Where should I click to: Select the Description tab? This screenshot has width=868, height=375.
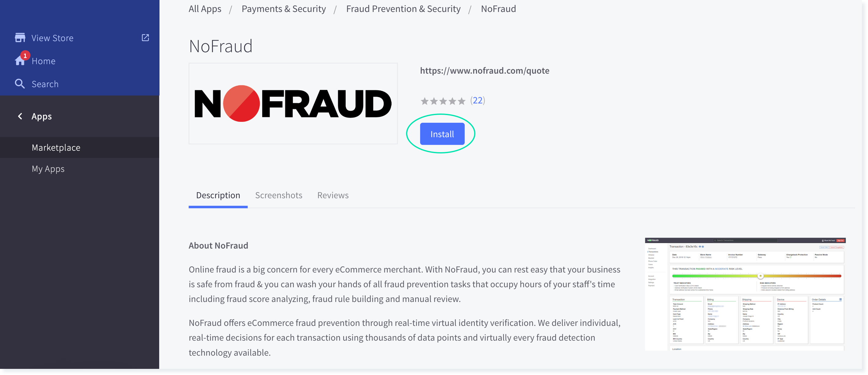click(x=218, y=195)
